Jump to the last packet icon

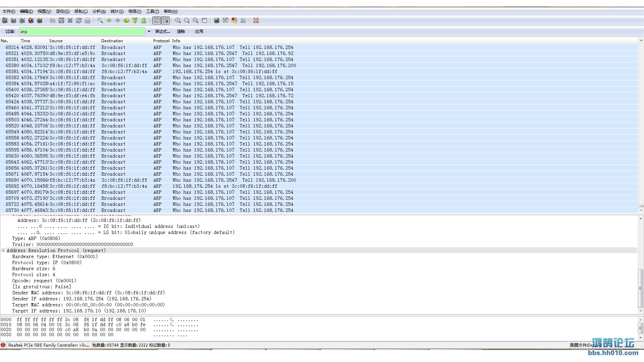(144, 20)
